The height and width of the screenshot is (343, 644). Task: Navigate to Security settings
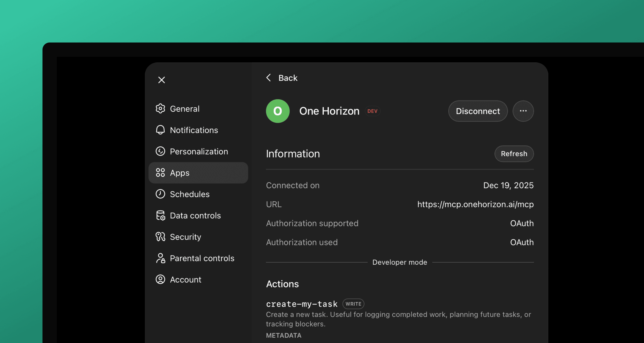pyautogui.click(x=198, y=237)
